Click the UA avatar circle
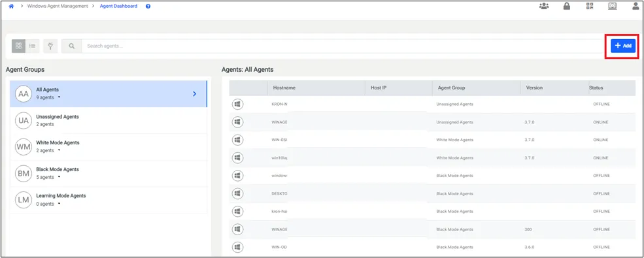This screenshot has width=644, height=258. click(x=24, y=120)
